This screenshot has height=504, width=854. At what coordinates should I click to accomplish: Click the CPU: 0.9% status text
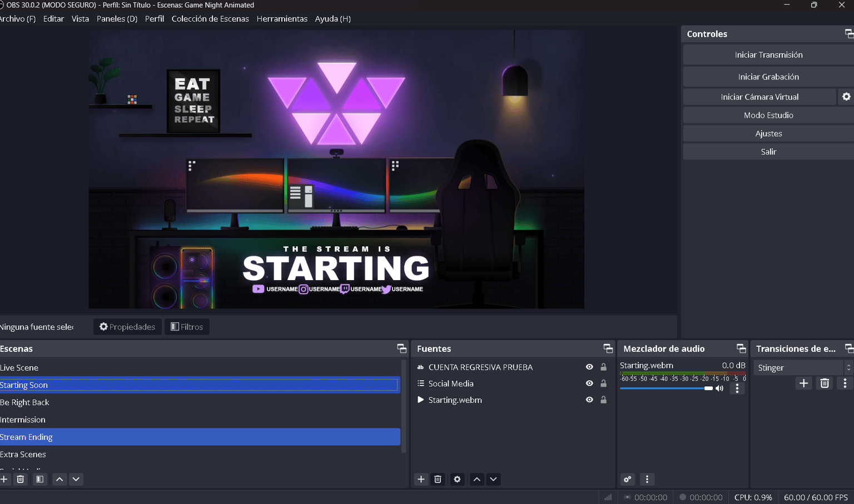(x=753, y=497)
